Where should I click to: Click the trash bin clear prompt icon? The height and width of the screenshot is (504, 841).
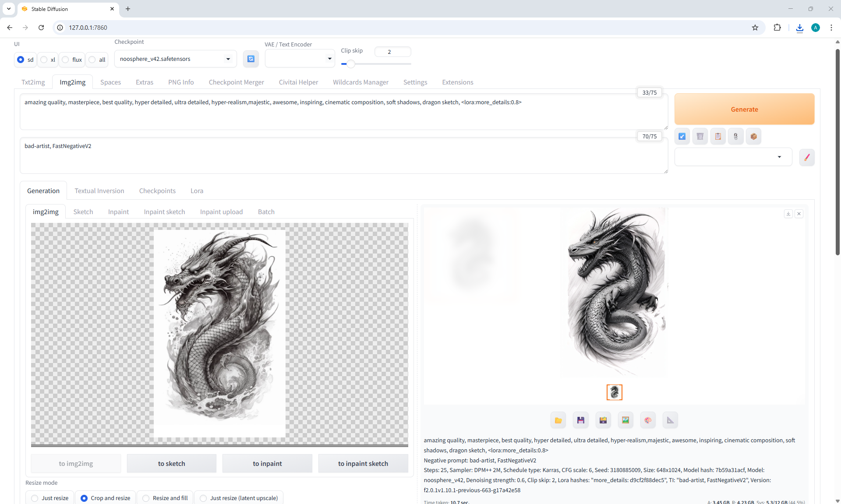pyautogui.click(x=700, y=137)
